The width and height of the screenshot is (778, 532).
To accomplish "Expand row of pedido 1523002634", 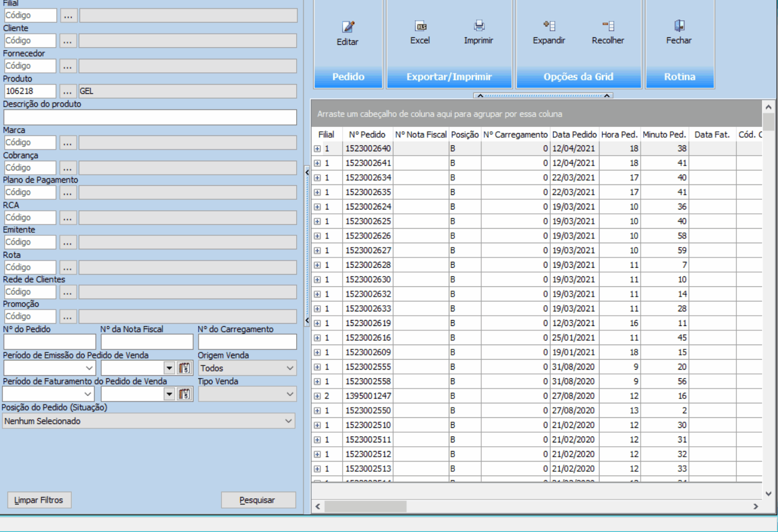I will point(317,178).
